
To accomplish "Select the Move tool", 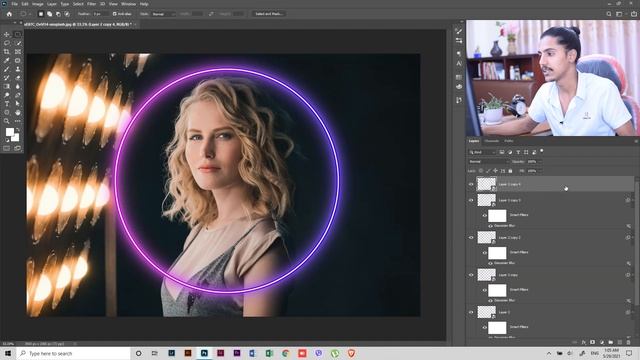I will pyautogui.click(x=7, y=34).
